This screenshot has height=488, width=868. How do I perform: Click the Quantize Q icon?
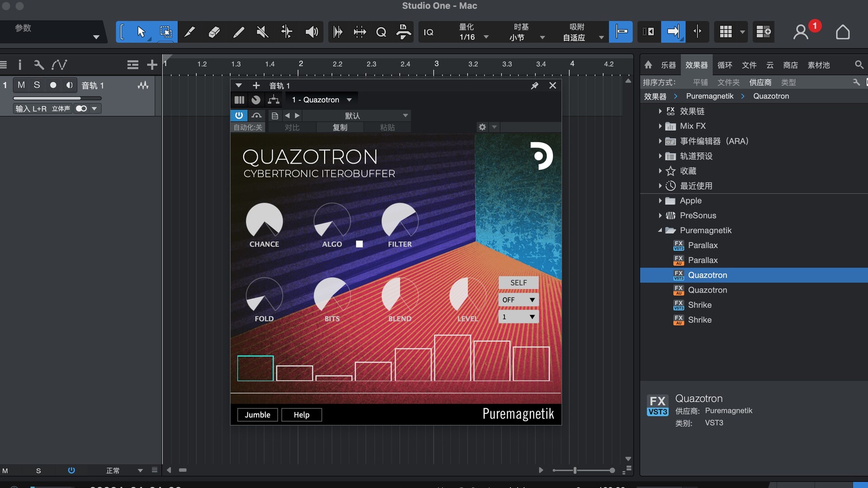coord(381,32)
